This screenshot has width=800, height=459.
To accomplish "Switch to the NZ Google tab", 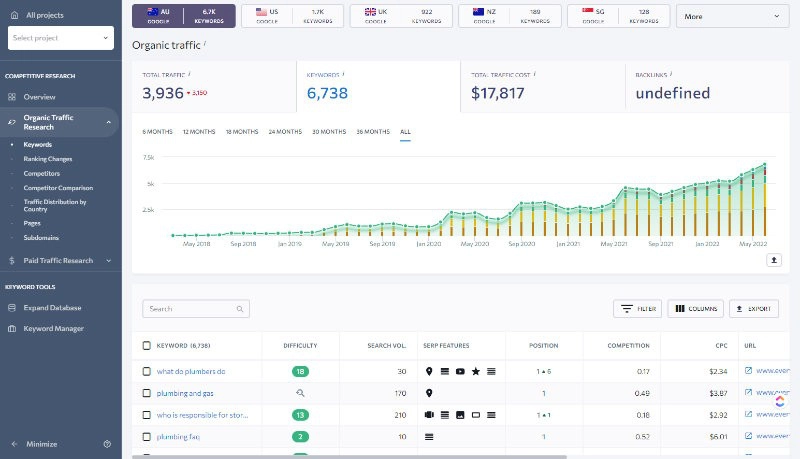I will [510, 16].
